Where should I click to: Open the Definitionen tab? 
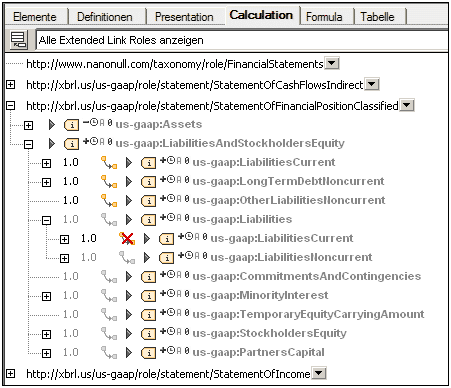click(x=105, y=17)
